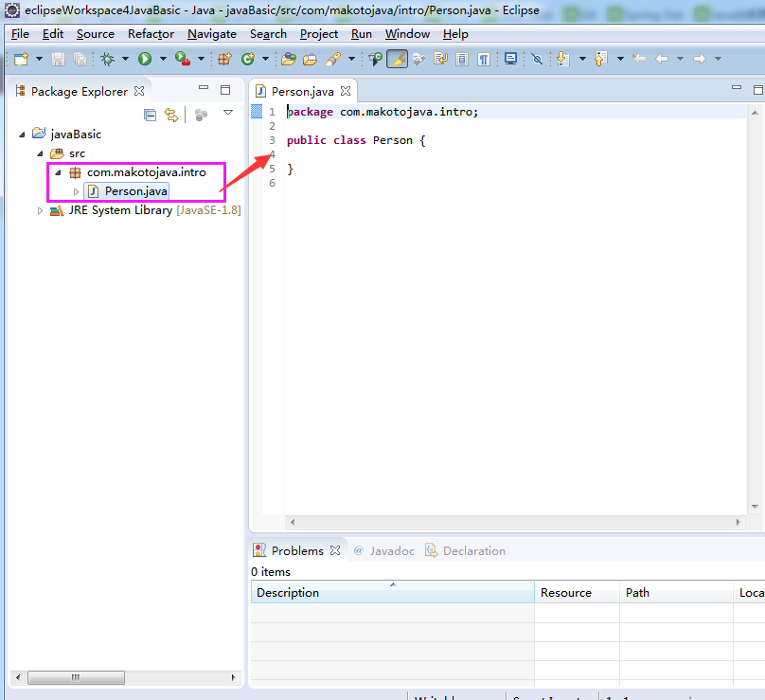This screenshot has width=765, height=700.
Task: Toggle Mark Occurrences highlighter button
Action: click(x=397, y=59)
